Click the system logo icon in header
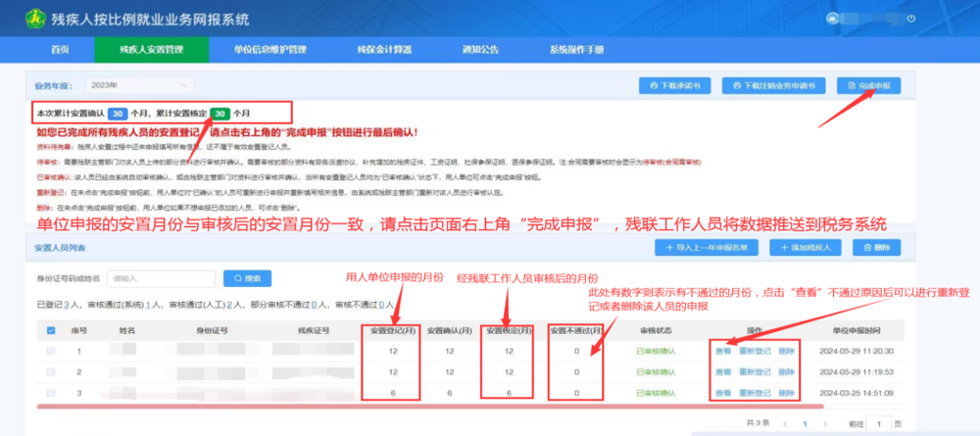The height and width of the screenshot is (436, 980). (35, 19)
